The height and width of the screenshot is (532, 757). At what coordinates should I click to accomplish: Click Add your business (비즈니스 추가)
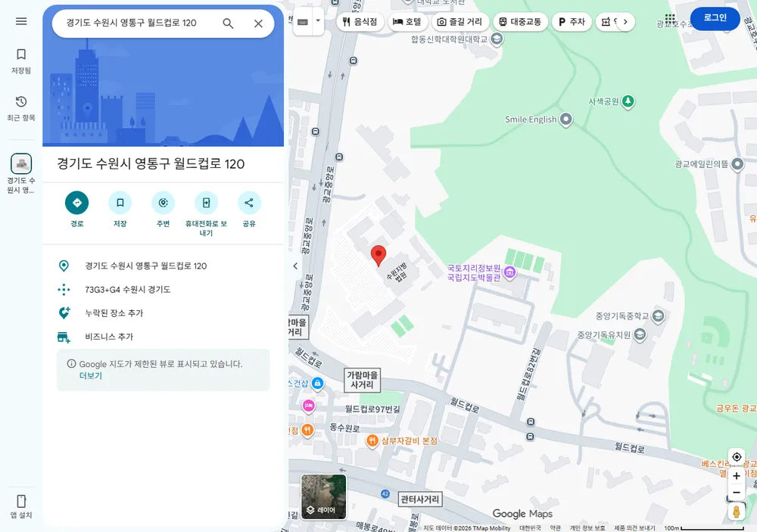click(x=164, y=337)
